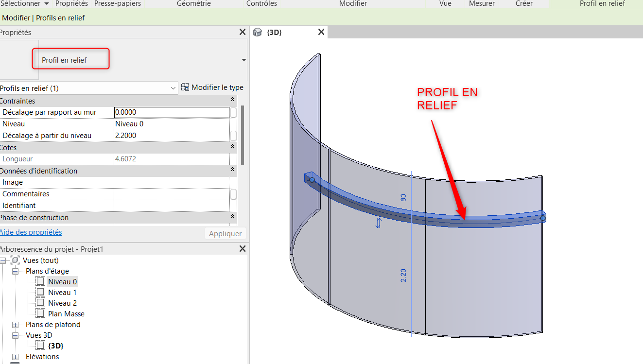643x364 pixels.
Task: Click the right end drag handle of the profile
Action: point(543,218)
